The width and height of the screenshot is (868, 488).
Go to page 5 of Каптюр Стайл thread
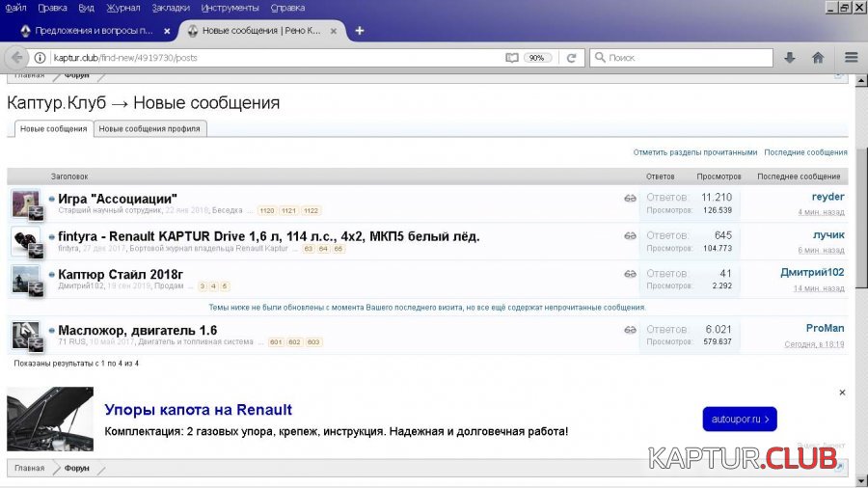[x=224, y=286]
